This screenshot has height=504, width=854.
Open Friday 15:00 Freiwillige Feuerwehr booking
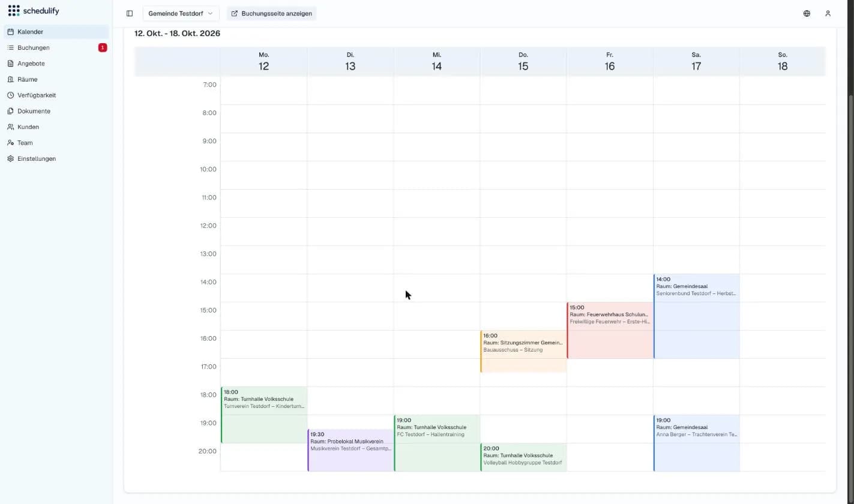coord(610,330)
